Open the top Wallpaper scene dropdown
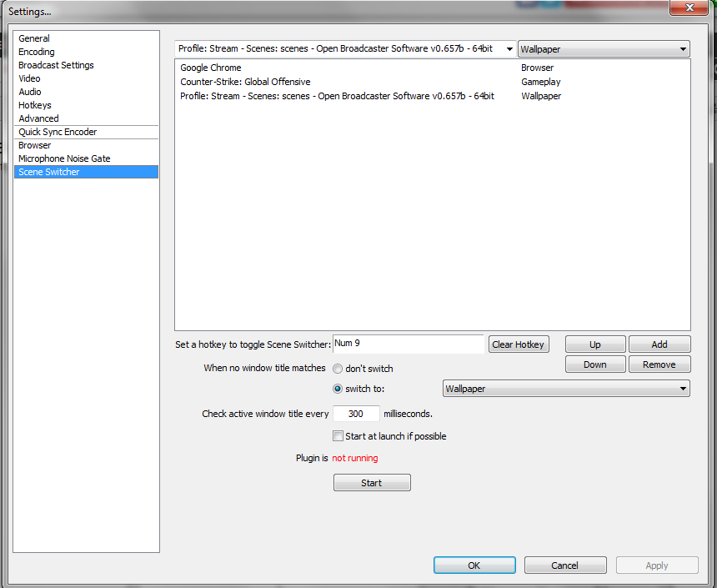The image size is (717, 588). 604,49
